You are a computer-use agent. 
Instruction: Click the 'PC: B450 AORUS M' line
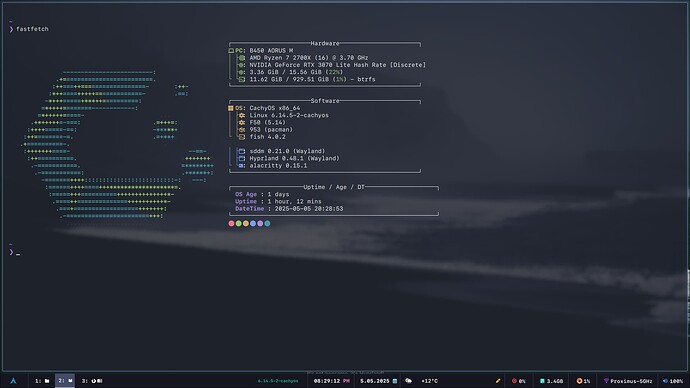tap(261, 51)
